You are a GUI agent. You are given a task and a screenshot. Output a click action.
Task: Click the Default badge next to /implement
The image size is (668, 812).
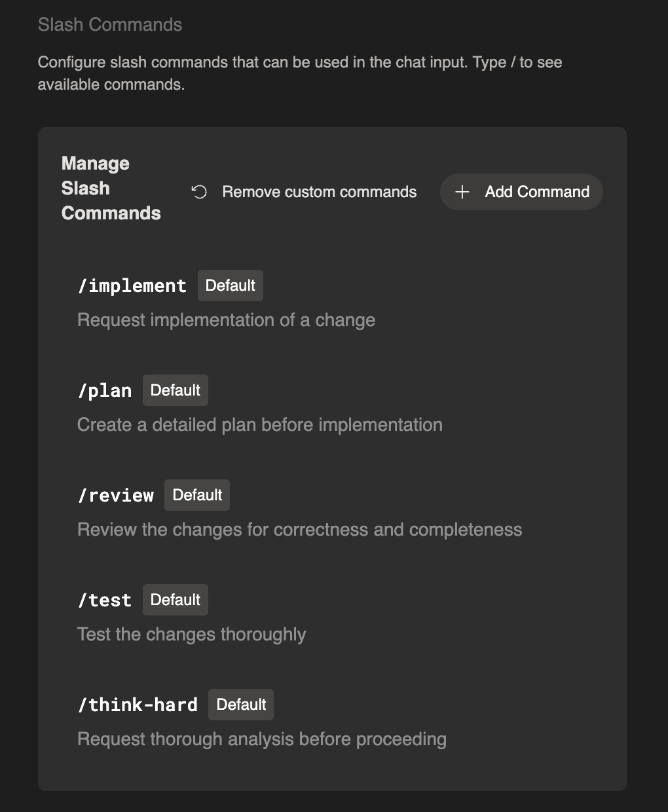tap(230, 286)
